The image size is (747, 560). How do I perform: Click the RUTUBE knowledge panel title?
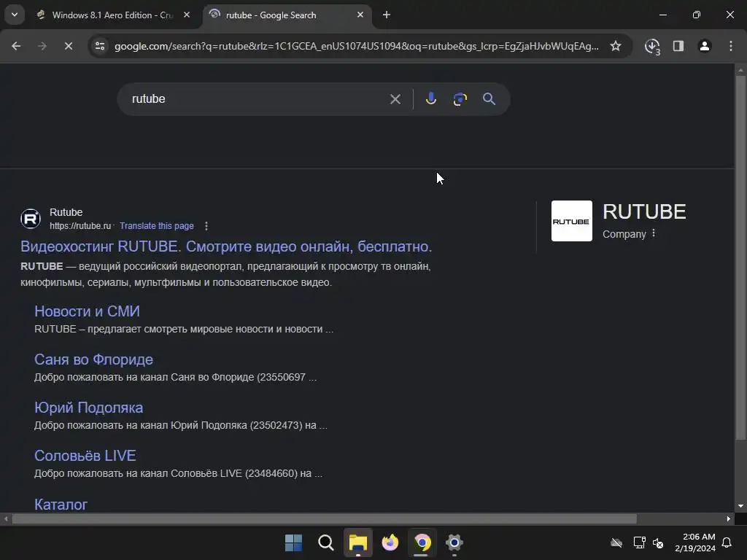pyautogui.click(x=644, y=211)
